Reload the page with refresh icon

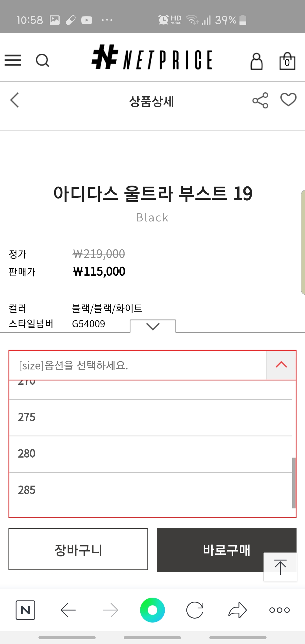pyautogui.click(x=195, y=610)
